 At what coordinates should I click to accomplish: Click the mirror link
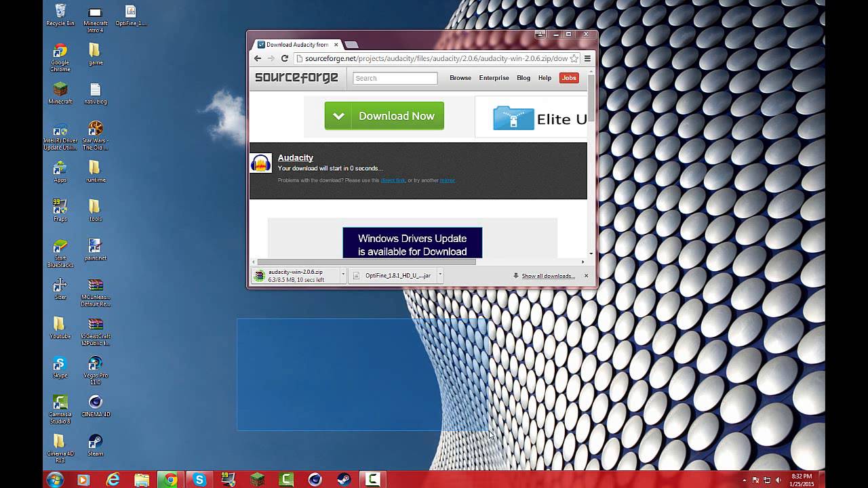point(448,180)
